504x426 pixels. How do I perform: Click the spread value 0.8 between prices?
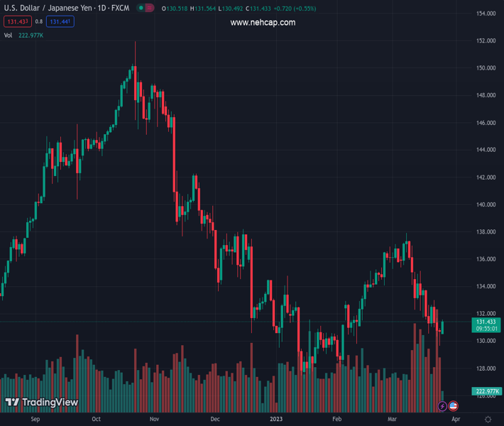tap(39, 22)
